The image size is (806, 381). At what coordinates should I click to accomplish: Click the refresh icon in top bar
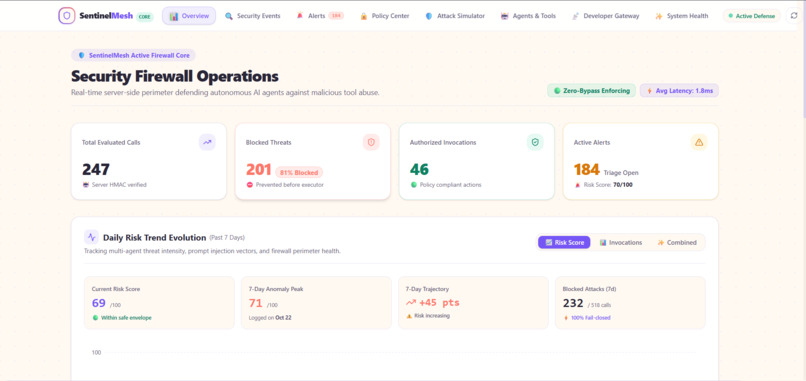click(794, 16)
